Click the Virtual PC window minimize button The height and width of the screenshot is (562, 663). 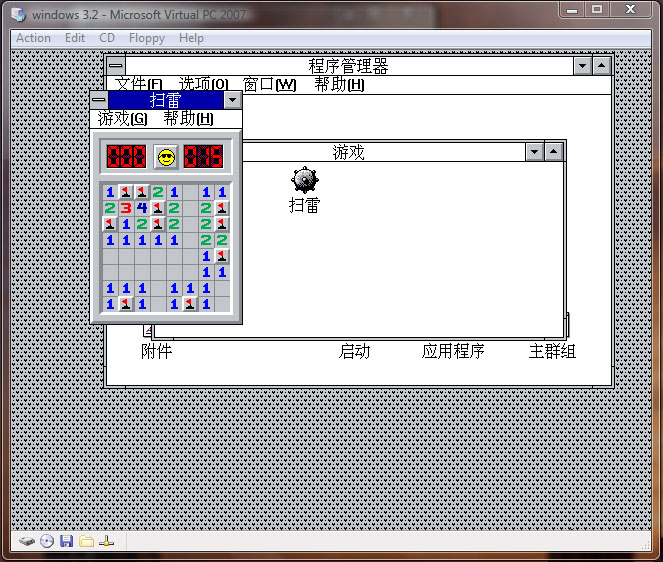tap(573, 9)
